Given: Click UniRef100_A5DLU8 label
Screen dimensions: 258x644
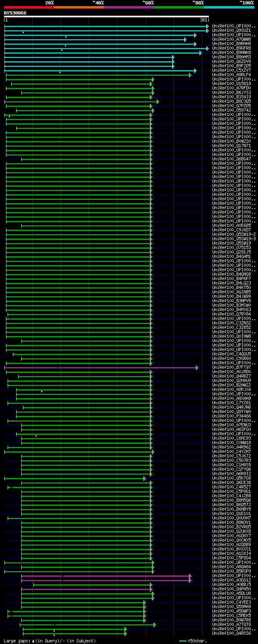Looking at the screenshot, I should 231,593.
